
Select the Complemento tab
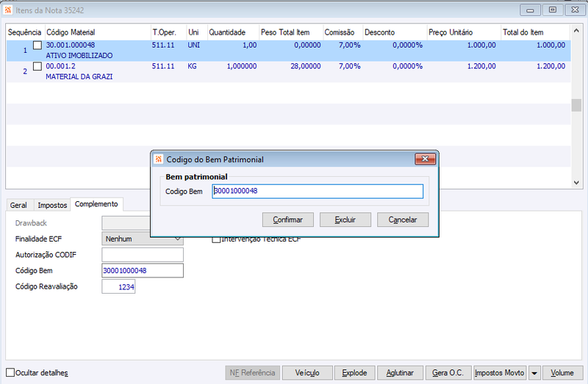tap(96, 204)
